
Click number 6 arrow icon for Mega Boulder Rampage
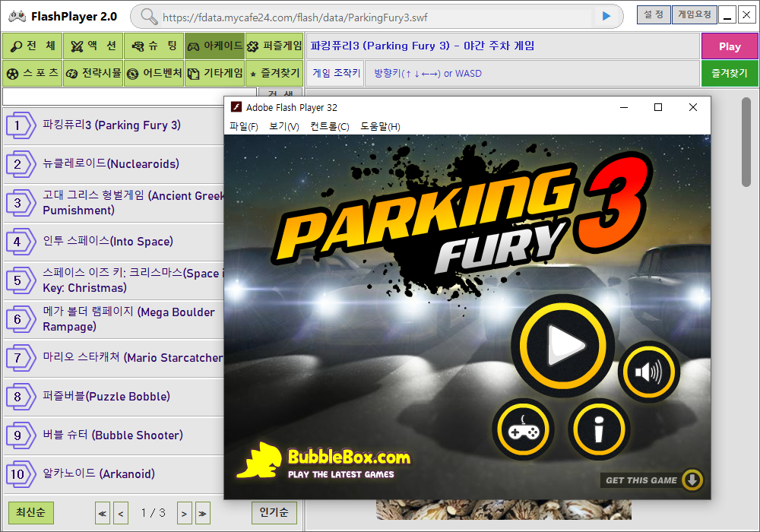pyautogui.click(x=21, y=319)
